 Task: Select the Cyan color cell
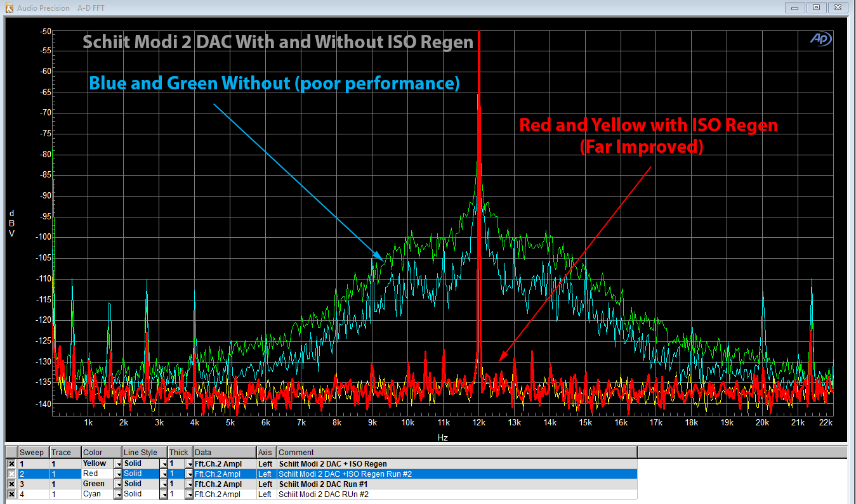[x=98, y=494]
